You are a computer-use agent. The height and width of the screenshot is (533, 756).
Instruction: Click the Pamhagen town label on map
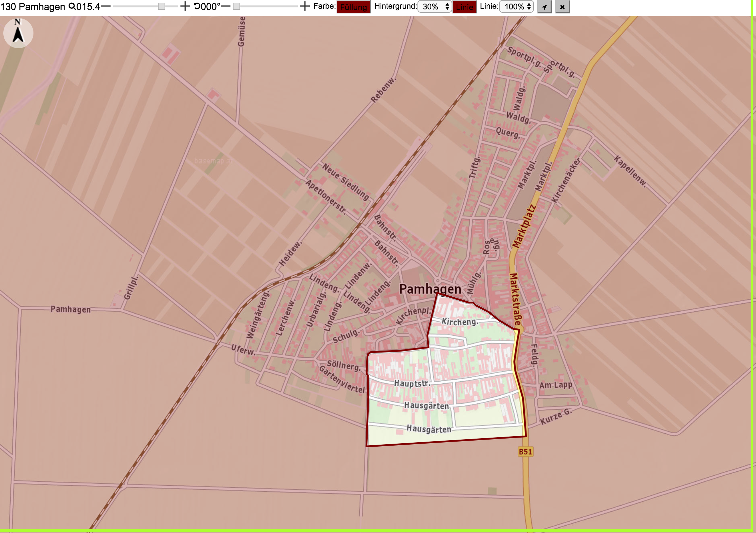[430, 289]
